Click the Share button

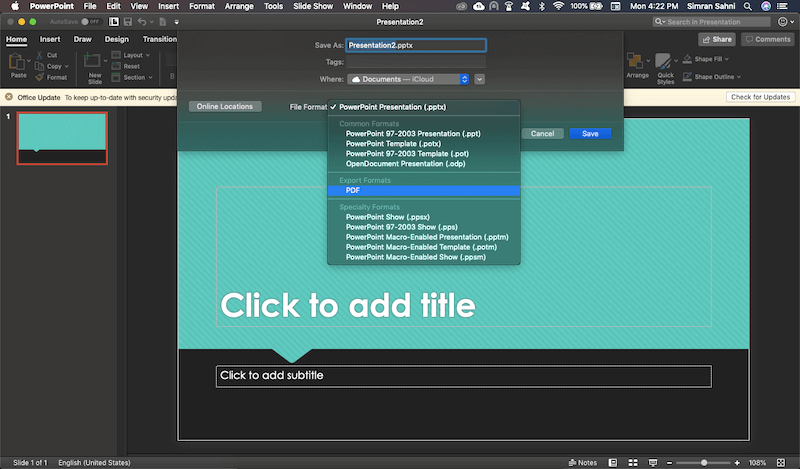click(x=717, y=39)
